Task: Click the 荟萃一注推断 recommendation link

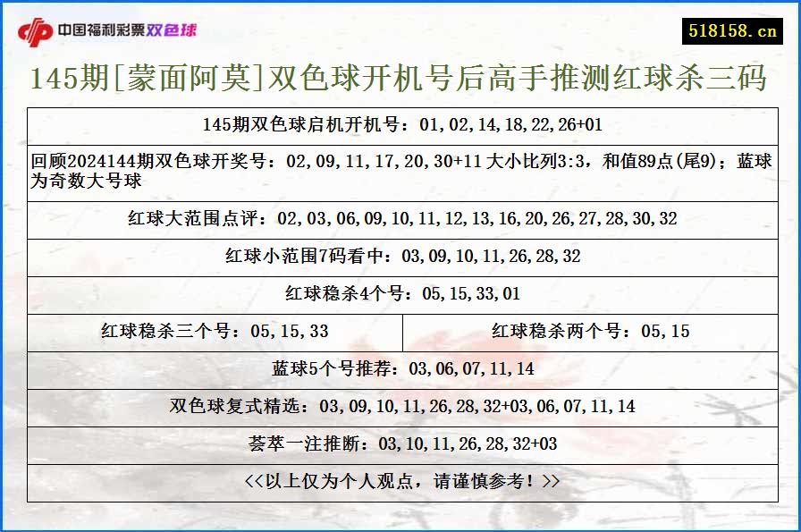Action: pos(400,440)
